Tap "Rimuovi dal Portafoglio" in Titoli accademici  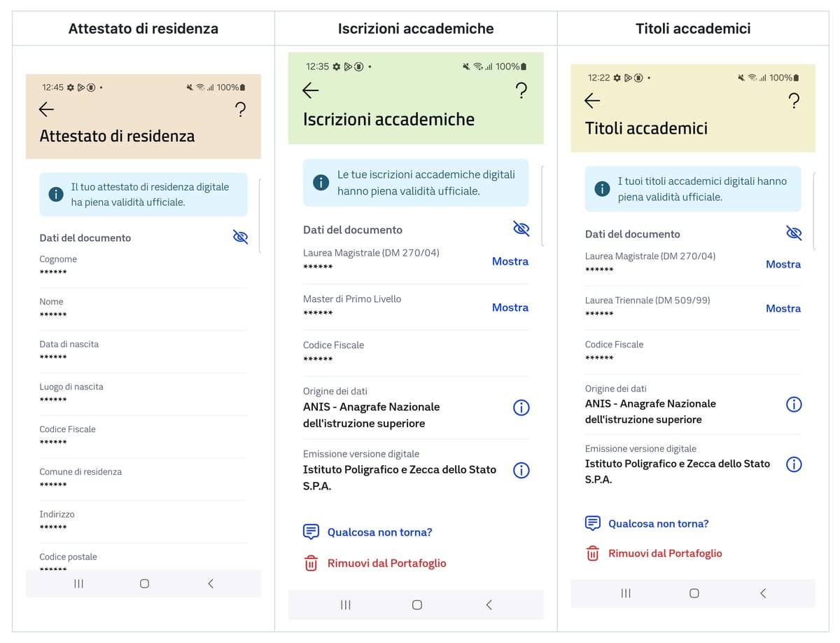coord(664,553)
